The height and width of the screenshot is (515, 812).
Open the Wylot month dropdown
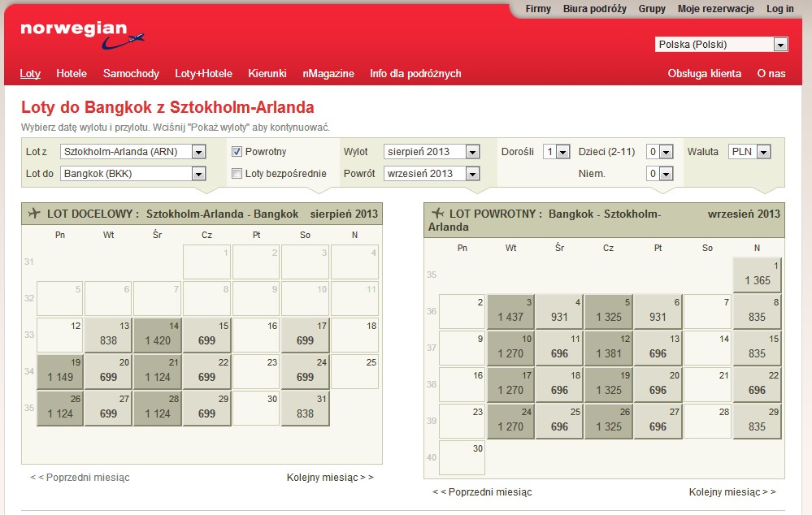point(432,152)
